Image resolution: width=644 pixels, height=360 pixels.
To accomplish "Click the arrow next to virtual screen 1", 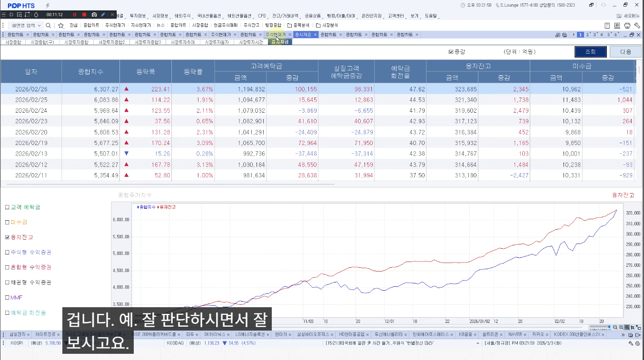I will 574,35.
